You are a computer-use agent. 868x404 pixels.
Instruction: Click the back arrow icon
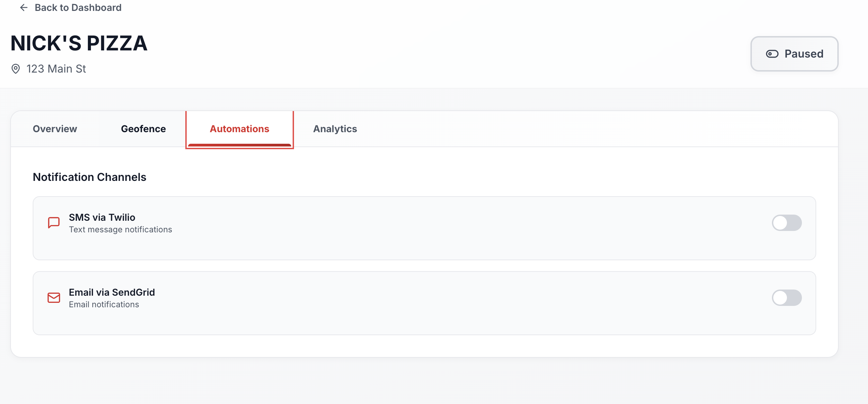pos(24,7)
